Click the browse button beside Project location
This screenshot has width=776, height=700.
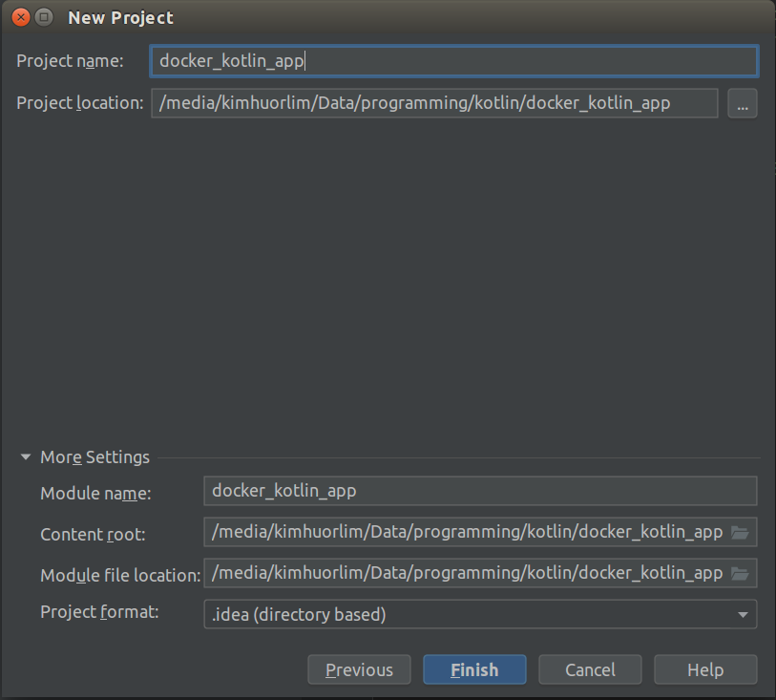742,103
